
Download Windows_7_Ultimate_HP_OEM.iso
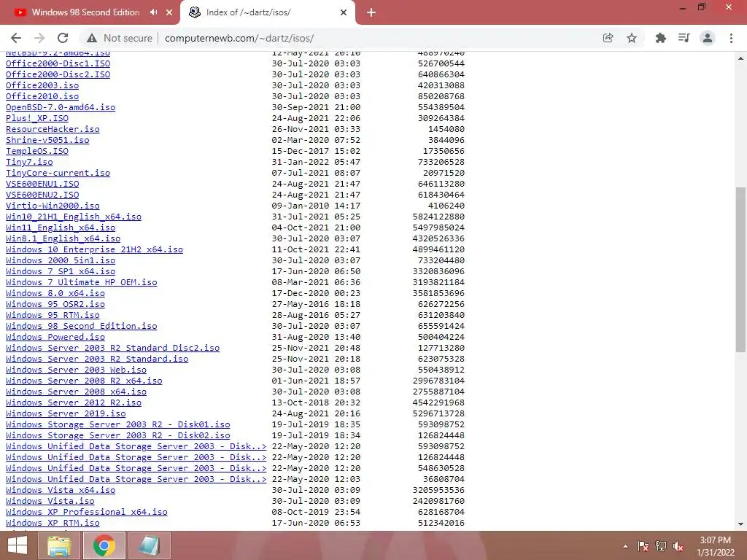coord(82,282)
